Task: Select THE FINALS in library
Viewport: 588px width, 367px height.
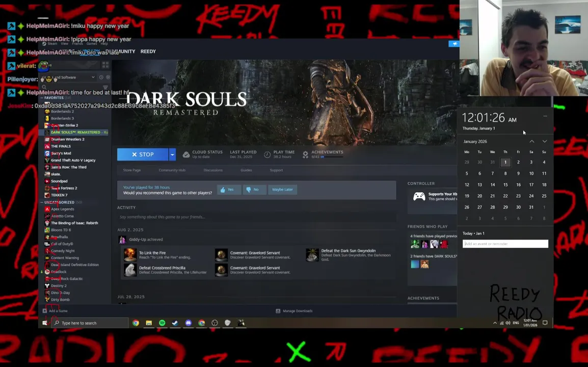Action: pyautogui.click(x=61, y=146)
